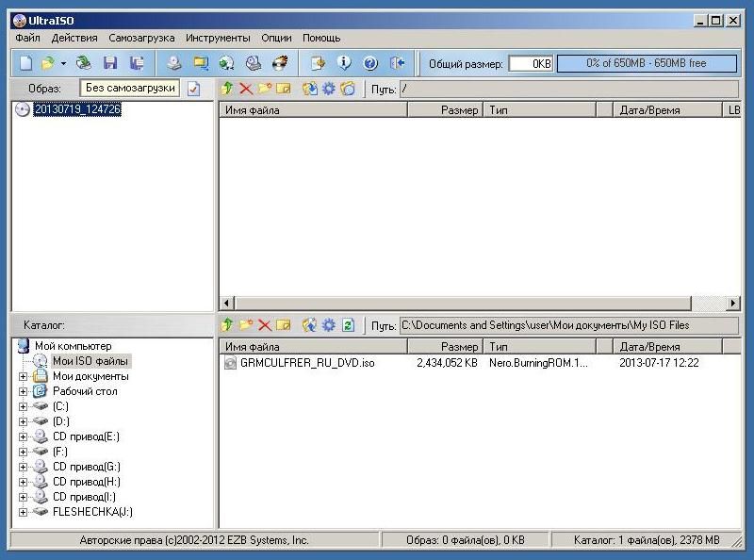Screen dimensions: 754x560
Task: Click the catalog Путь field
Action: click(569, 325)
